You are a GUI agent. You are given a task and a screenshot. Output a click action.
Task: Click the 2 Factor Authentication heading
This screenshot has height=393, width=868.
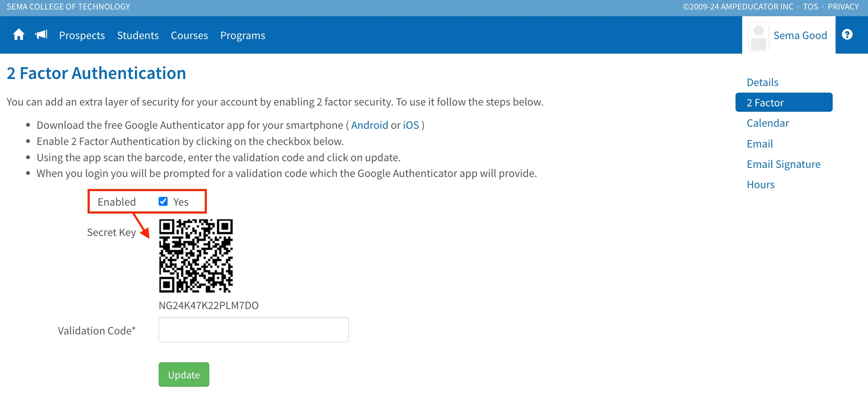(x=96, y=73)
